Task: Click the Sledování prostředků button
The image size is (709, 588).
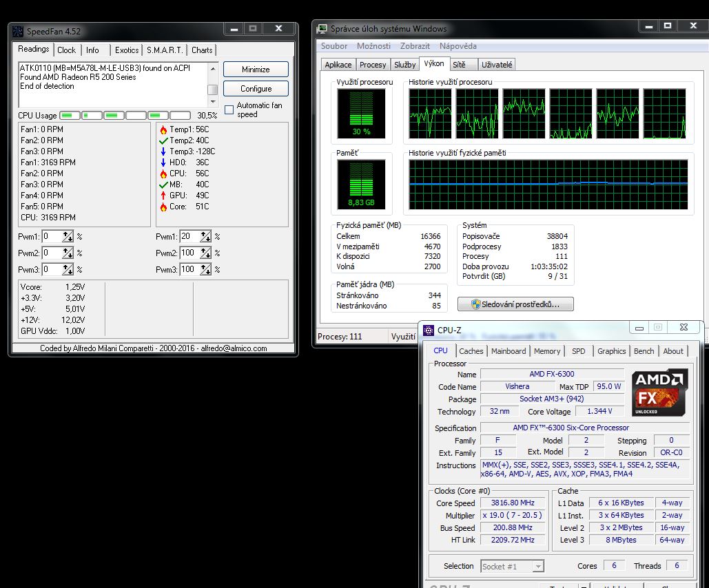Action: point(515,304)
